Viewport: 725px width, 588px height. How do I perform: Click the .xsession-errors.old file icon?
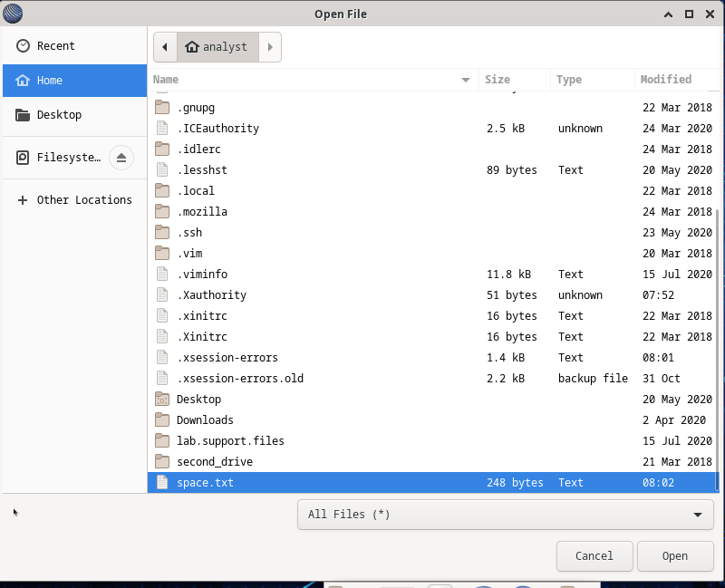[x=162, y=378]
